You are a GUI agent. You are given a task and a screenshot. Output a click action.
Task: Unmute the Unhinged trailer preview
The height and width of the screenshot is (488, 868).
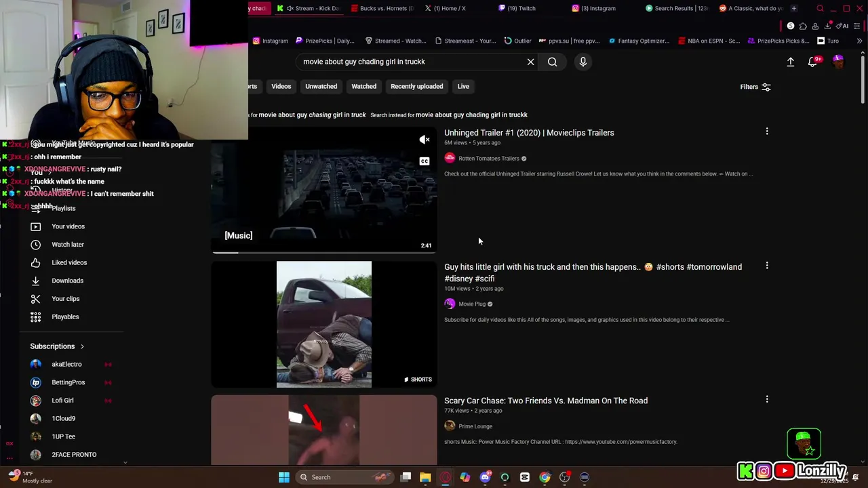[x=425, y=140]
